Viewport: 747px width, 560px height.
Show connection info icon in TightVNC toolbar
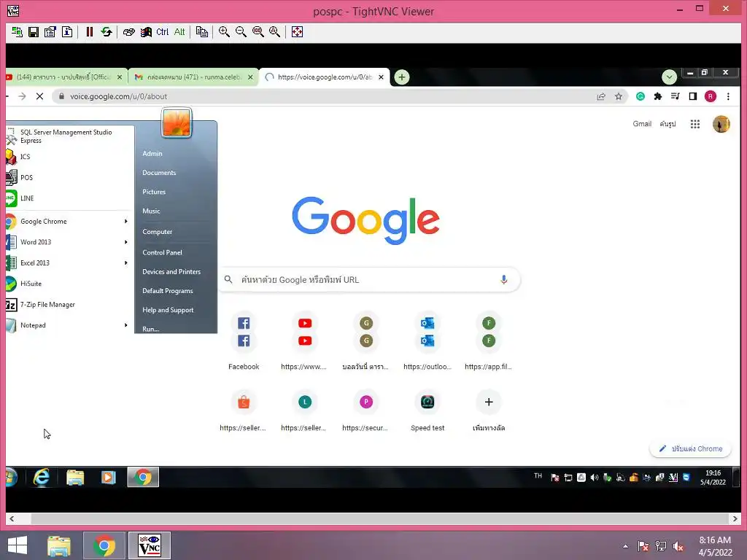pyautogui.click(x=67, y=32)
